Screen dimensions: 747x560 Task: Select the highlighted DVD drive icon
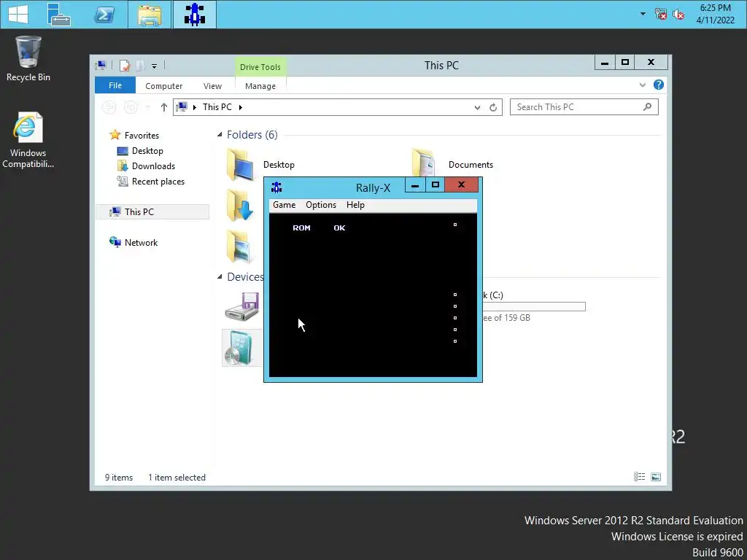click(242, 348)
